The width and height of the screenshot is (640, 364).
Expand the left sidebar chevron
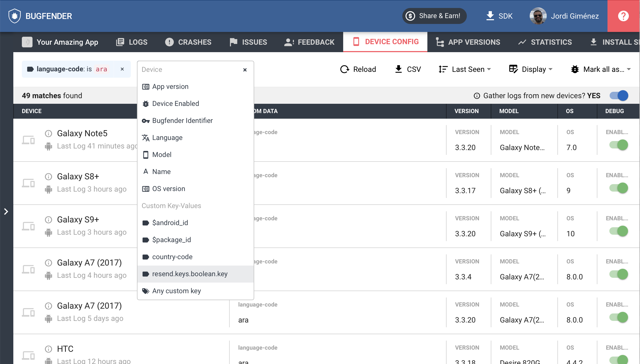pyautogui.click(x=6, y=212)
